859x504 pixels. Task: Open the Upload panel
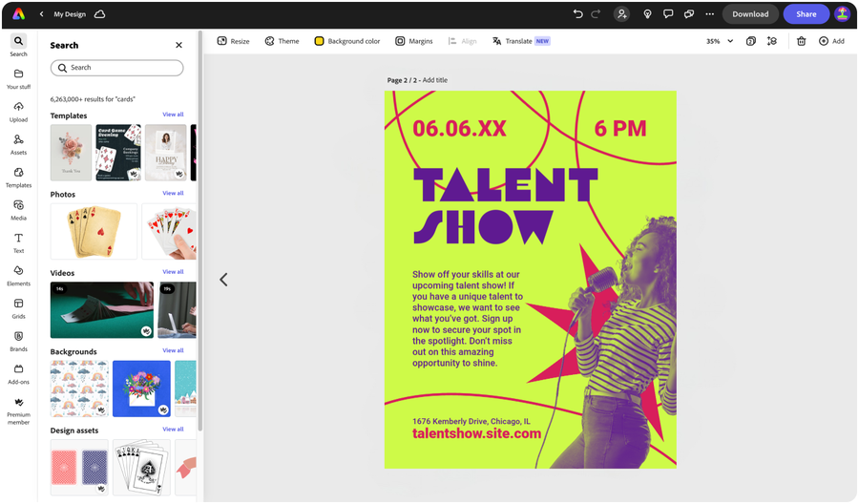tap(19, 112)
